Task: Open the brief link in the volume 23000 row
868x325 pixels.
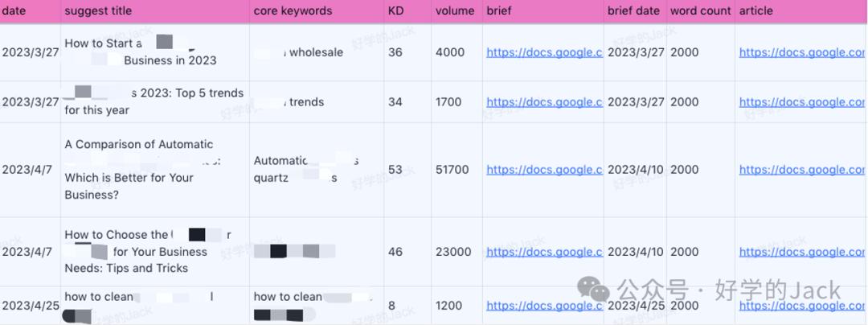Action: (544, 252)
